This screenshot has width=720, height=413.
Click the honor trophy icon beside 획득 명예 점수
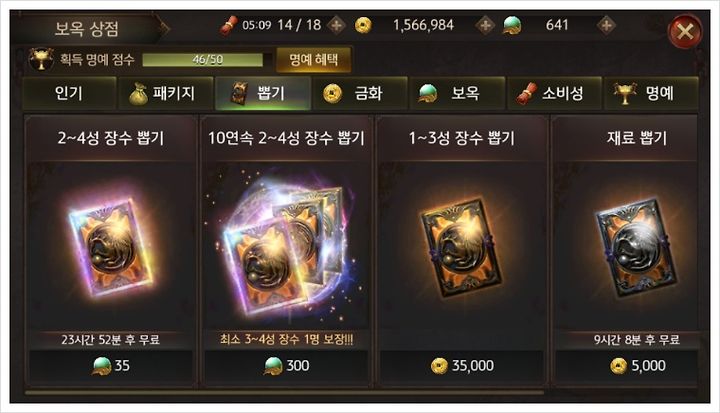[41, 59]
